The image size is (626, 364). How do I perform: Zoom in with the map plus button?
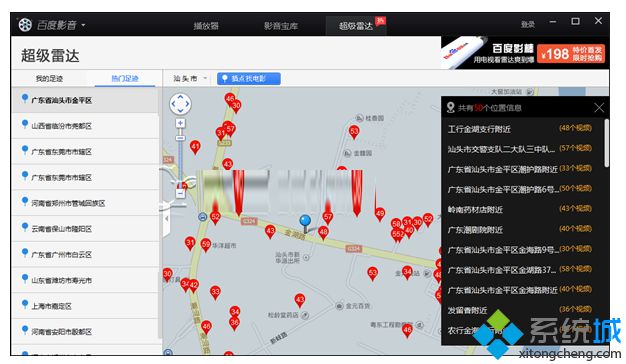tap(180, 123)
